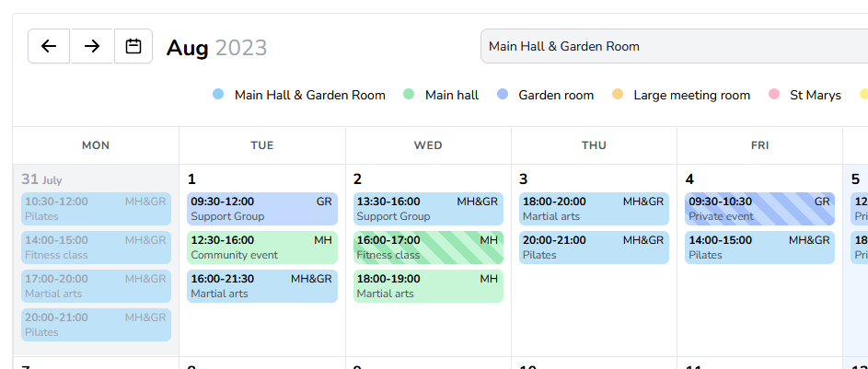Open the Main Hall & Garden Room dropdown
This screenshot has height=369, width=868.
[x=672, y=46]
